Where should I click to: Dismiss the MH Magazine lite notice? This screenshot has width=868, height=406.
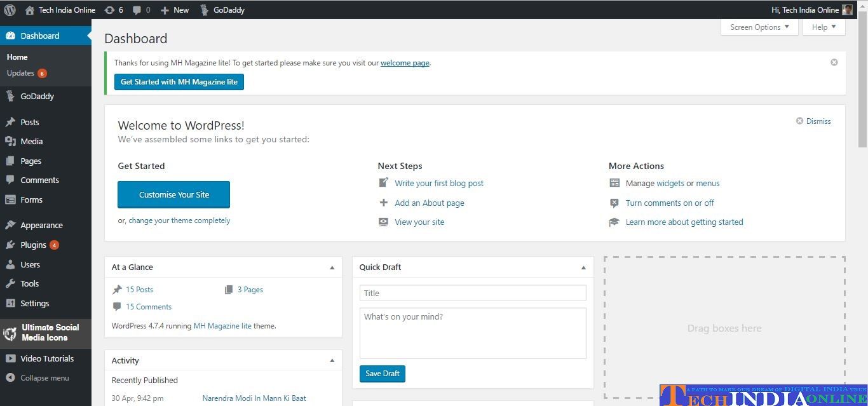click(x=834, y=62)
